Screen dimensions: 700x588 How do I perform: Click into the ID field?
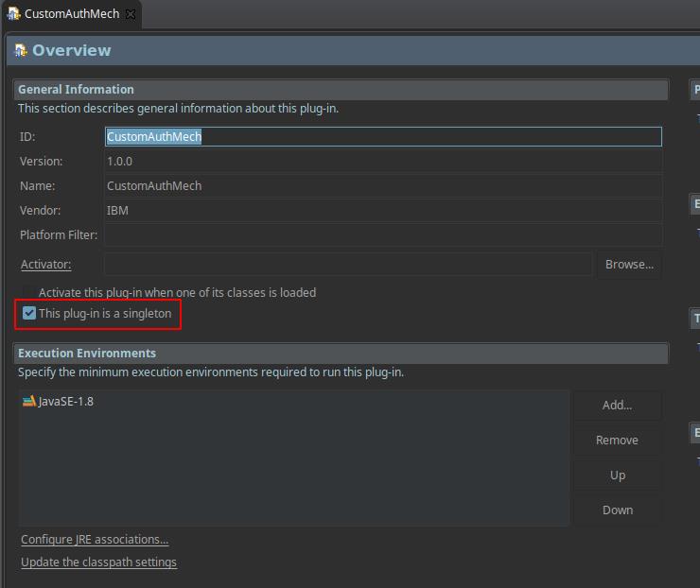[383, 136]
